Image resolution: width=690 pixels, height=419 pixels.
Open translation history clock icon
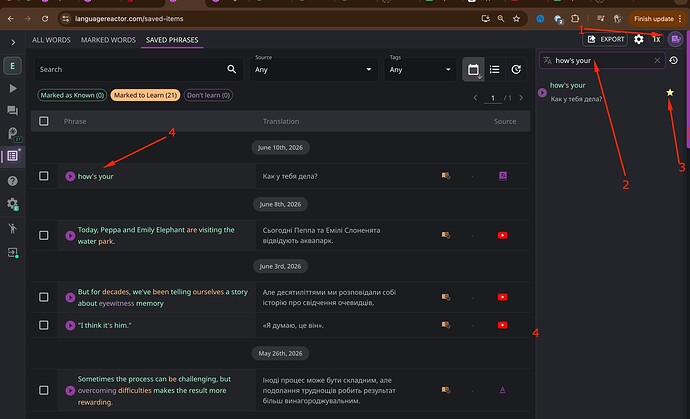[674, 60]
